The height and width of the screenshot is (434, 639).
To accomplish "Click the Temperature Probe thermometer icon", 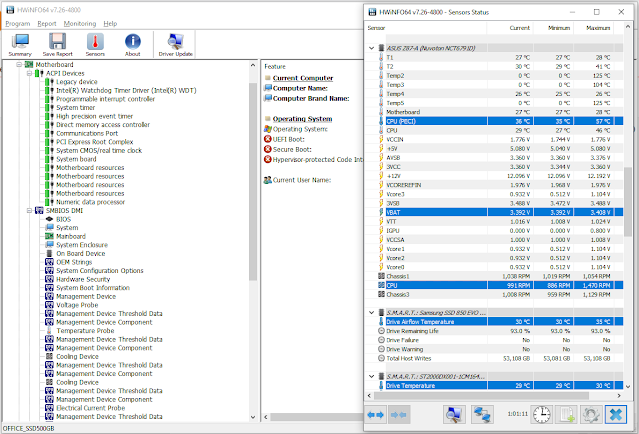I will point(49,330).
